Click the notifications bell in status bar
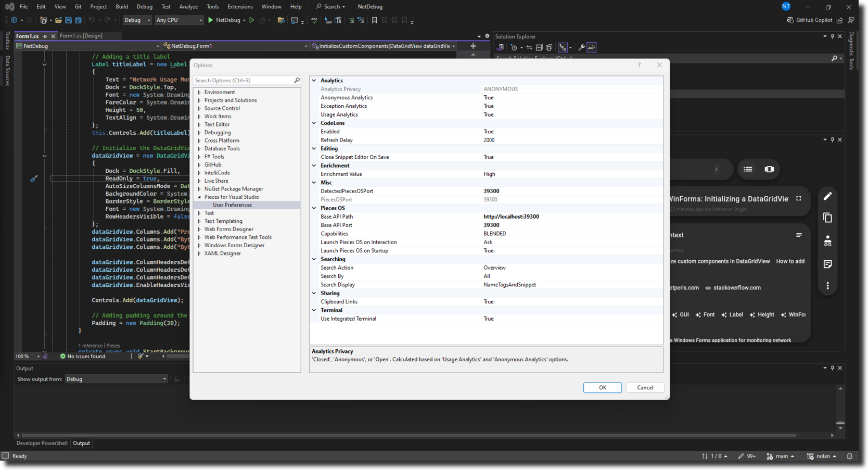 850,456
